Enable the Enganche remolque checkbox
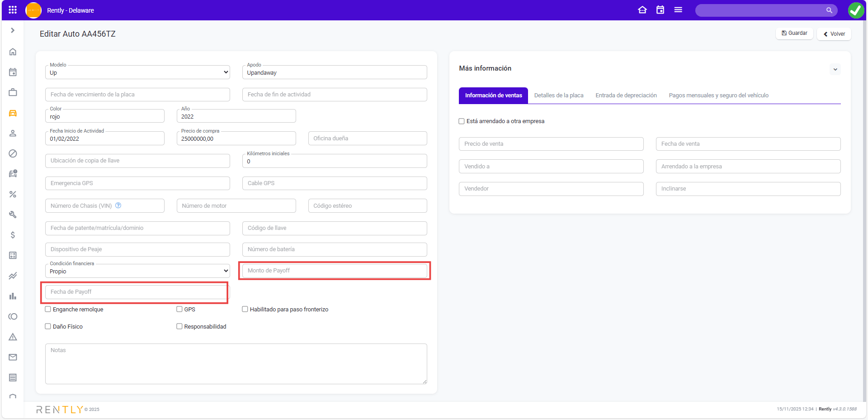Viewport: 868px width, 420px height. pos(48,309)
